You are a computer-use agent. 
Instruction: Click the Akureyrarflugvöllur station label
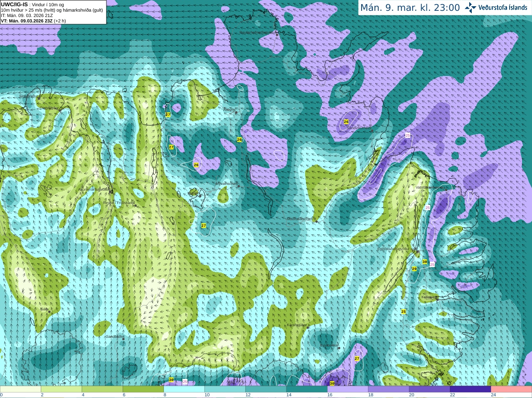click(94, 189)
